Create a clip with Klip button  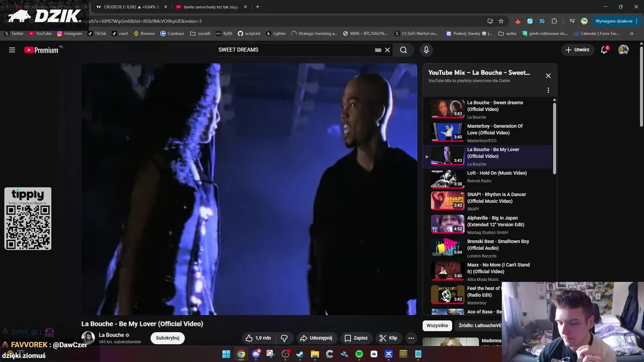pyautogui.click(x=388, y=338)
